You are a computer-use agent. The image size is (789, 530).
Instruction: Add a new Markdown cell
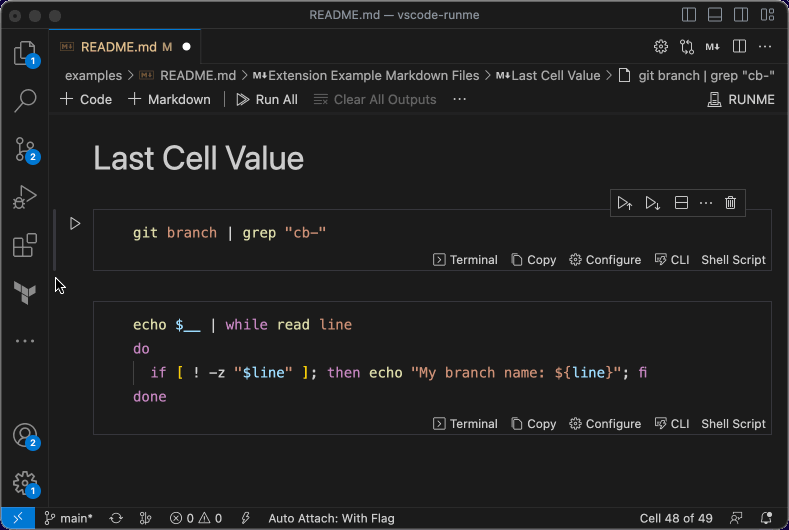coord(170,100)
